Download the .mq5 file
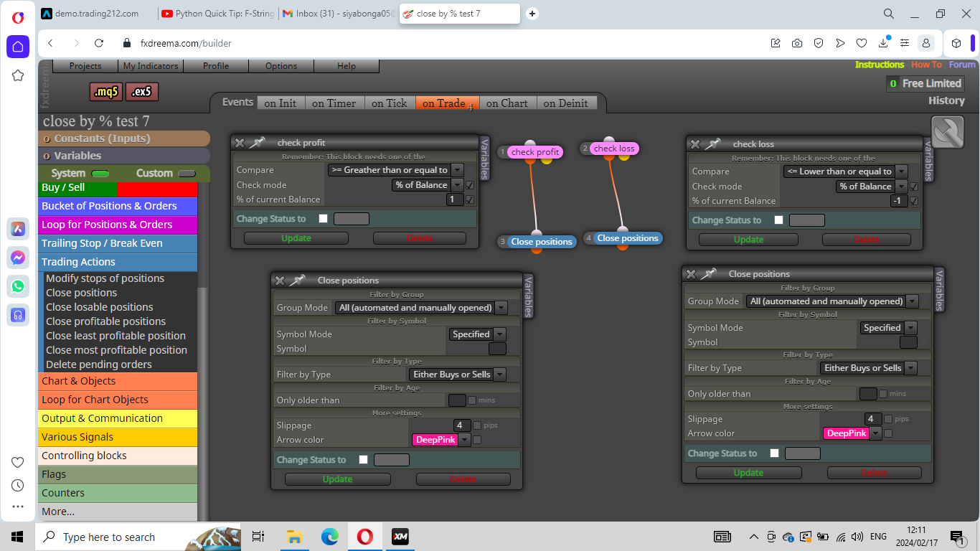This screenshot has height=551, width=980. tap(106, 92)
